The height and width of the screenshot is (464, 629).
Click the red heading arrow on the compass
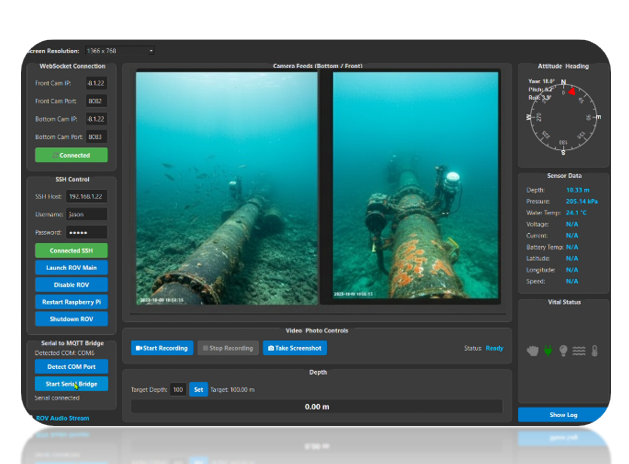572,91
